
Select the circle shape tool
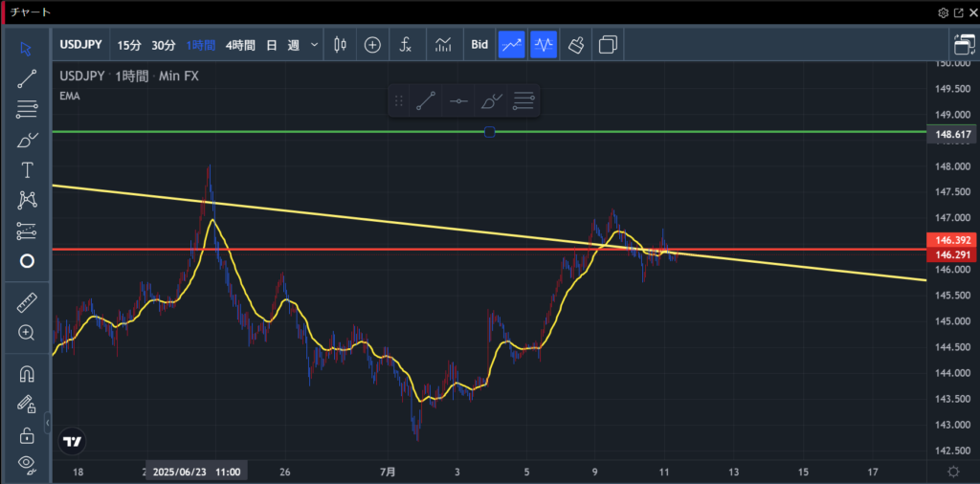point(26,261)
